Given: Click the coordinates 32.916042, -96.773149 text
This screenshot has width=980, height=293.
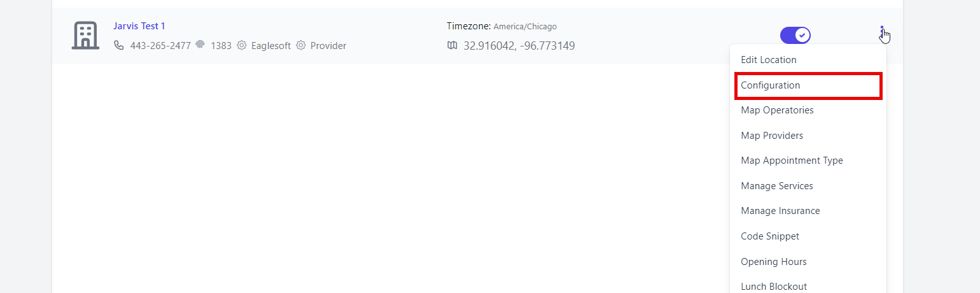Looking at the screenshot, I should coord(519,46).
